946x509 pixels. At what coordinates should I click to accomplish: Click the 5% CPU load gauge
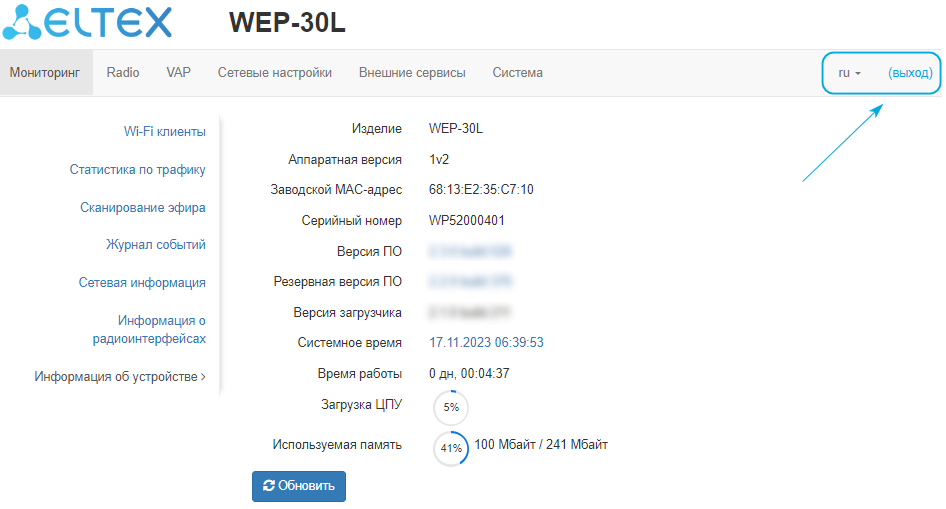pos(451,407)
